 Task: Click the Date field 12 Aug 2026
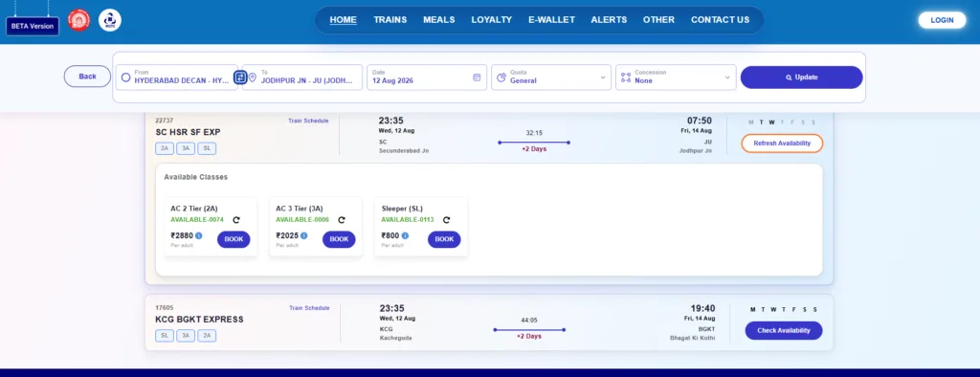(x=427, y=78)
